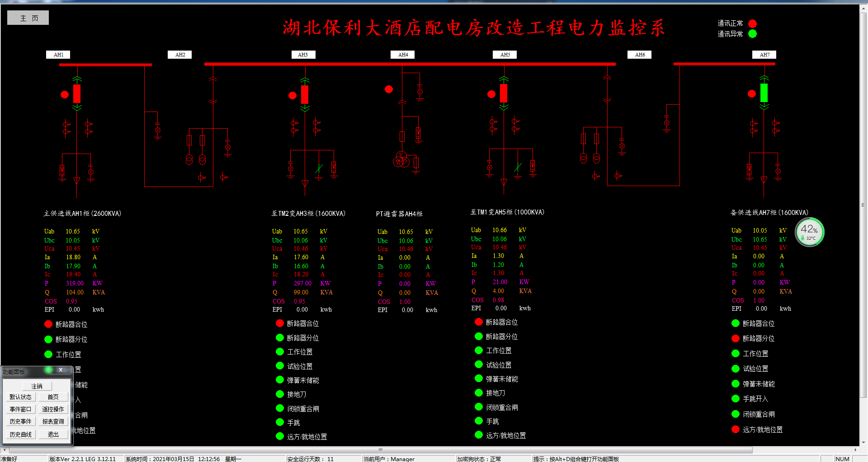
Task: Click the red circuit breaker symbol under AH1
Action: [x=77, y=93]
